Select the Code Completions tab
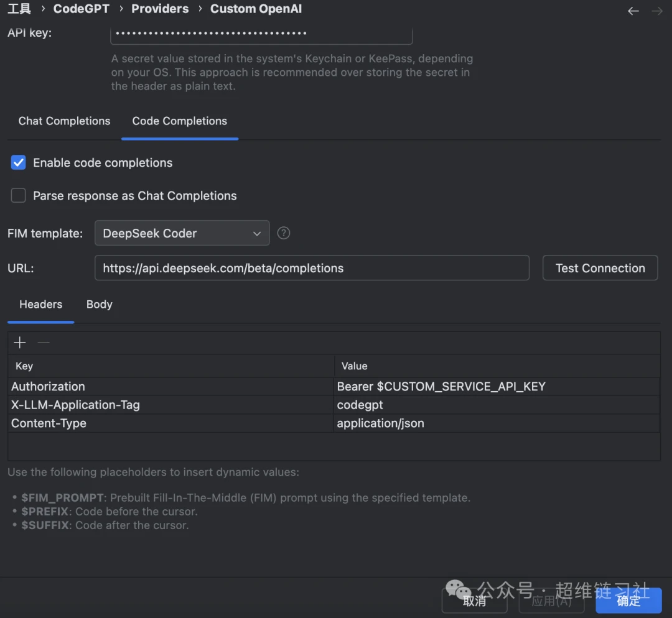The image size is (672, 618). (x=180, y=121)
